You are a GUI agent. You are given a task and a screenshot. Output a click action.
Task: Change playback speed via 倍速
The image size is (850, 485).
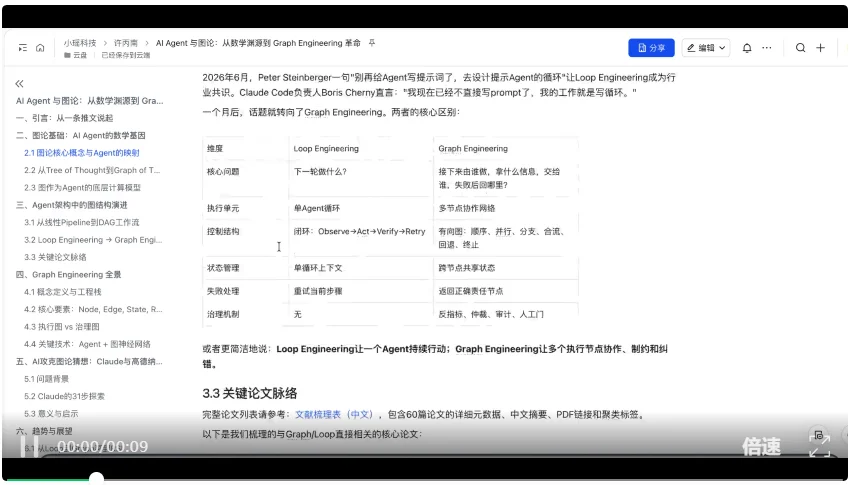click(762, 446)
